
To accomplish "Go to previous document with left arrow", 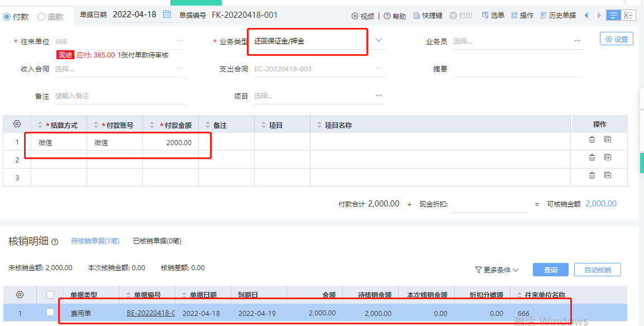I will [586, 15].
